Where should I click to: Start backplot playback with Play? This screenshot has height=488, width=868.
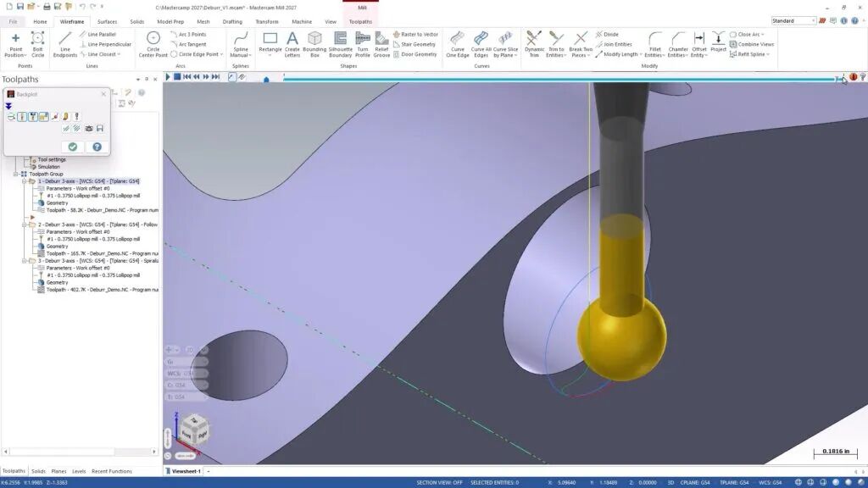coord(168,77)
